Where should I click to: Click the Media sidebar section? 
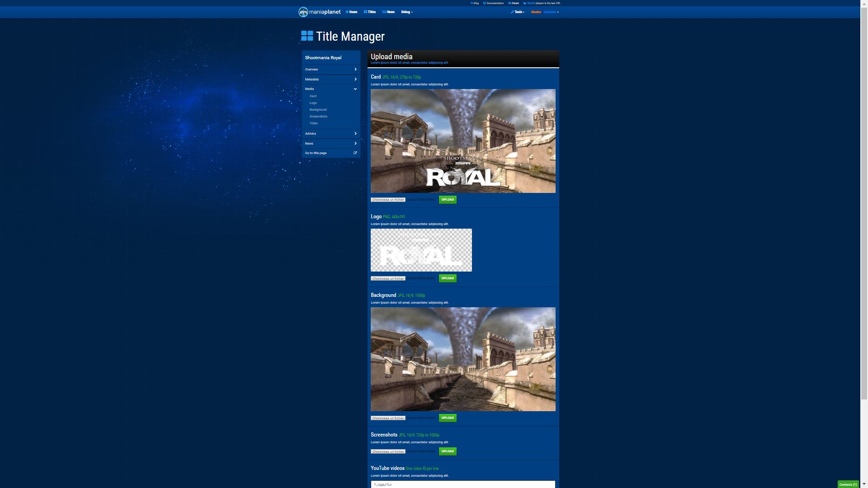331,89
